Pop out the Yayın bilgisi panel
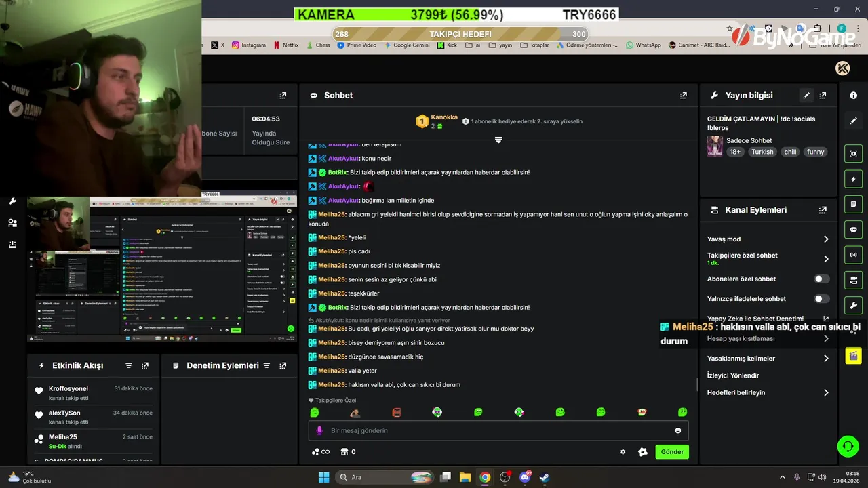This screenshot has width=868, height=488. [823, 96]
